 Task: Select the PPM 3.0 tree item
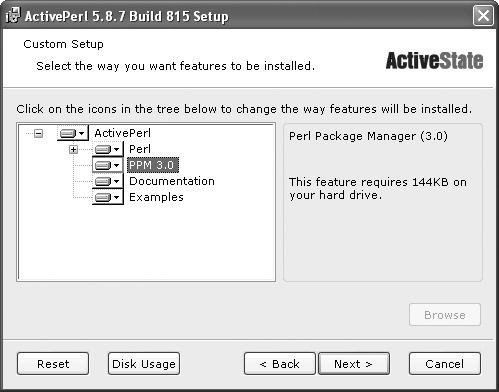153,165
